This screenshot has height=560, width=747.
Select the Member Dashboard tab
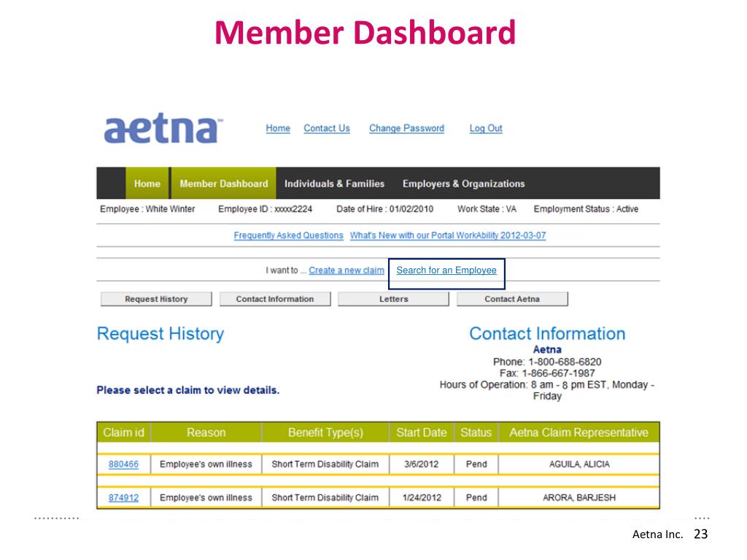pos(224,183)
